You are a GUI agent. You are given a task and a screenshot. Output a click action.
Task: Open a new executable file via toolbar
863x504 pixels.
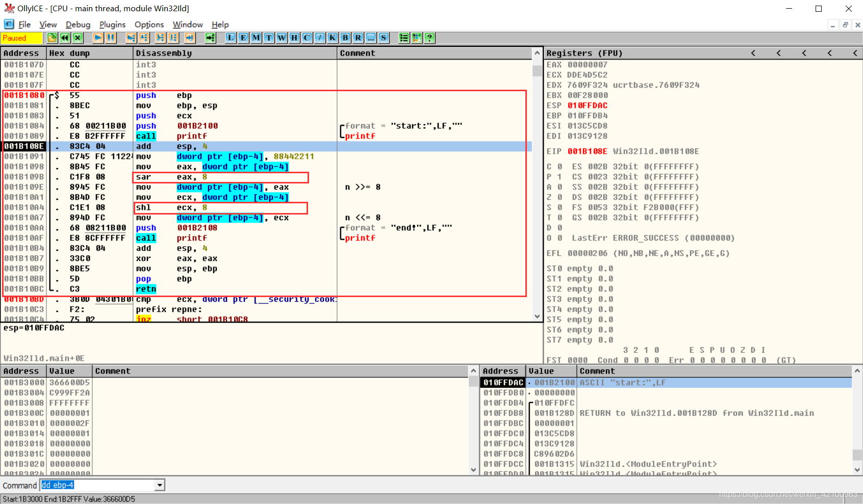[x=52, y=38]
